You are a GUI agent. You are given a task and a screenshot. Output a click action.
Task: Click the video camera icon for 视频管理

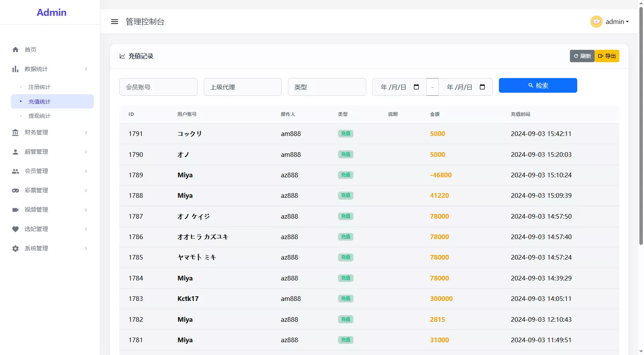pos(15,210)
